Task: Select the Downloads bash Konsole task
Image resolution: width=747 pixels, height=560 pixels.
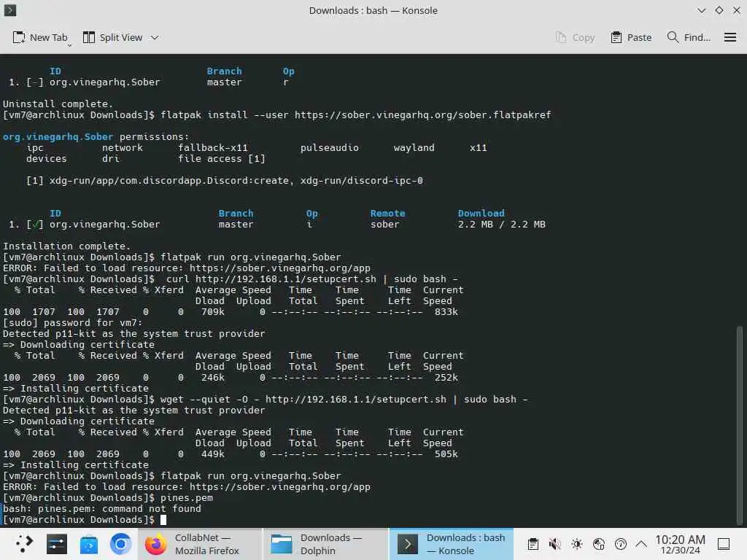Action: point(451,544)
